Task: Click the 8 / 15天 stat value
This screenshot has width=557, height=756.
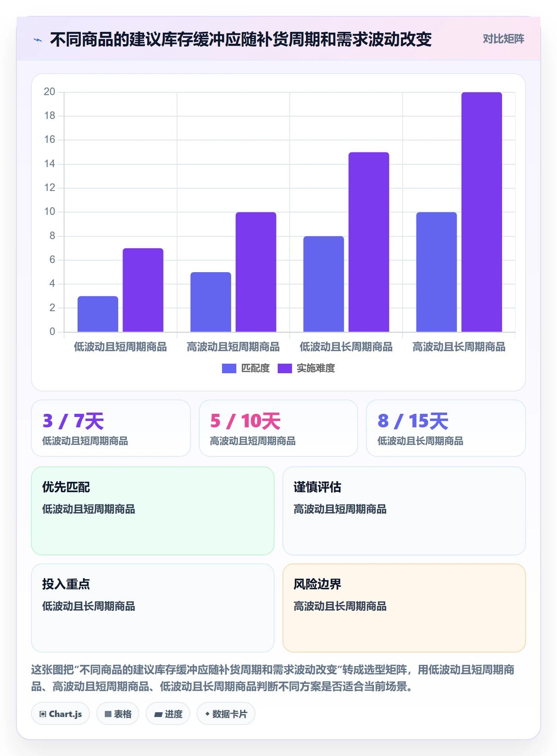Action: coord(413,421)
